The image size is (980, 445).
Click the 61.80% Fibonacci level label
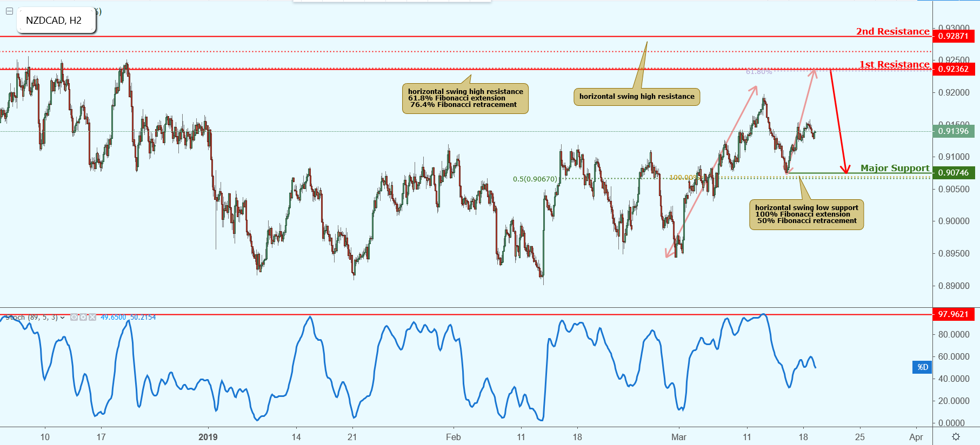click(759, 72)
